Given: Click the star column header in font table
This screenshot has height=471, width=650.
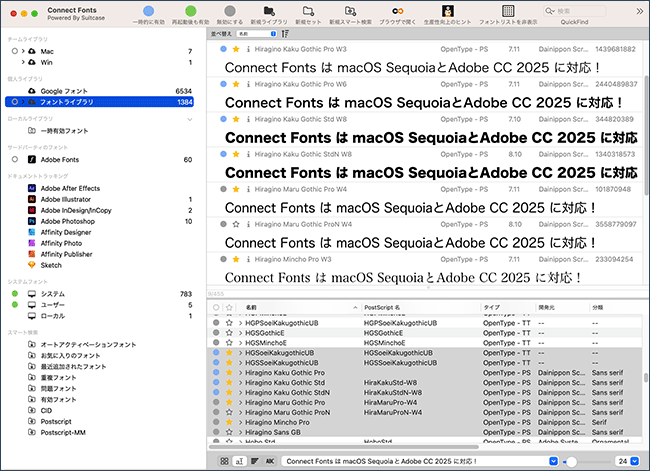Looking at the screenshot, I should [x=229, y=307].
